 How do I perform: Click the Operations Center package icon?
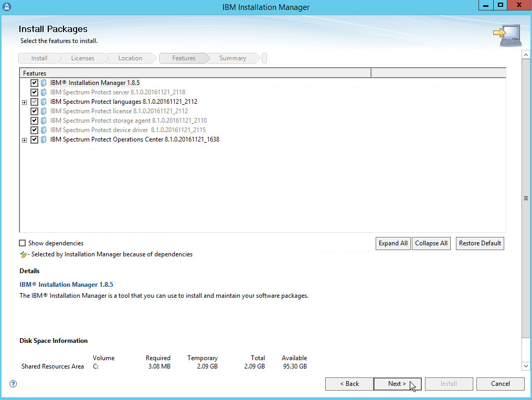coord(44,139)
